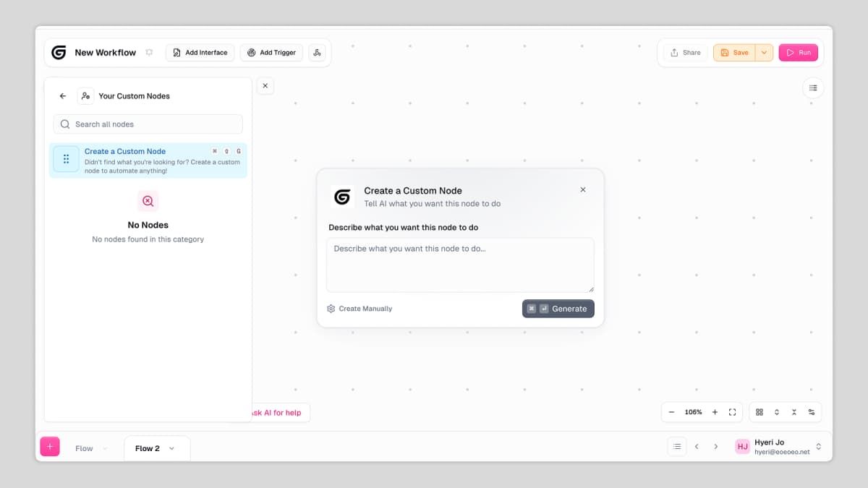The height and width of the screenshot is (488, 868).
Task: Click the drag handle icon on Create a Custom Node
Action: pos(66,159)
